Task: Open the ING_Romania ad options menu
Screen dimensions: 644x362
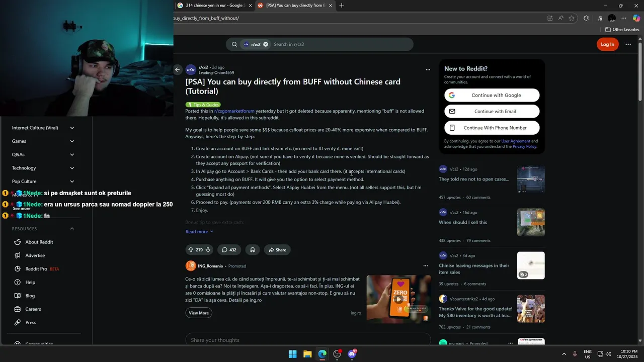Action: pyautogui.click(x=425, y=266)
